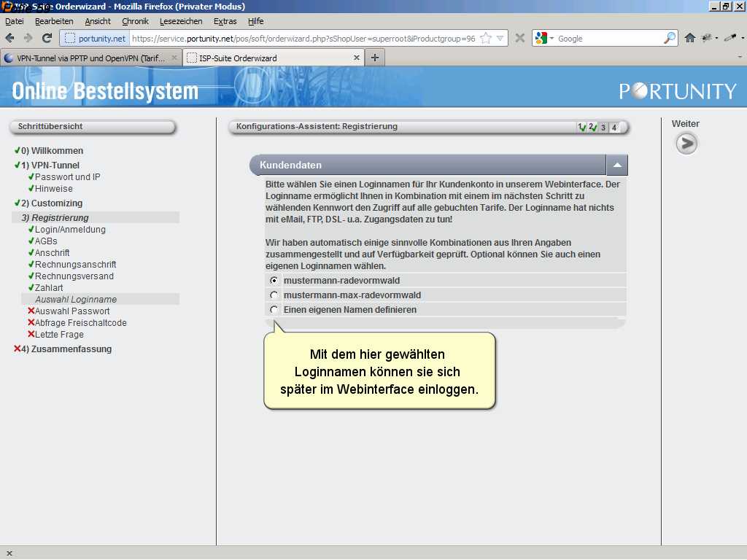Reload the page with the refresh icon
Viewport: 747px width, 560px height.
point(47,38)
